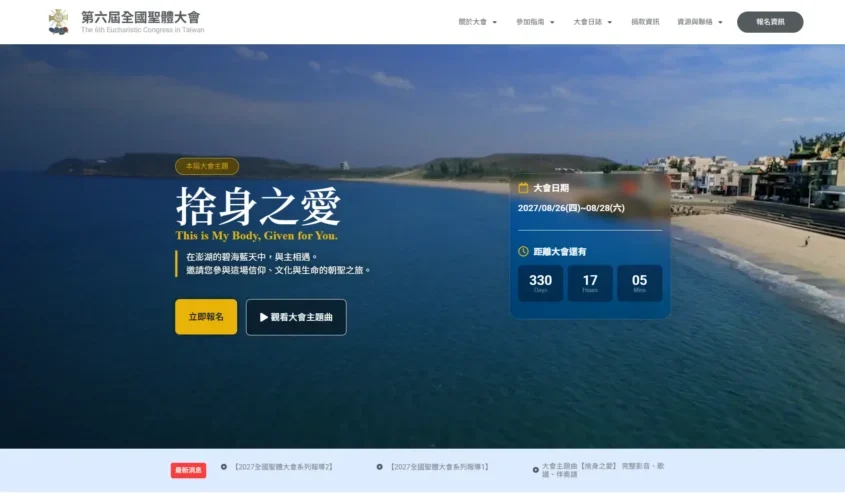Click the 本屆大會主題 badge

[207, 166]
